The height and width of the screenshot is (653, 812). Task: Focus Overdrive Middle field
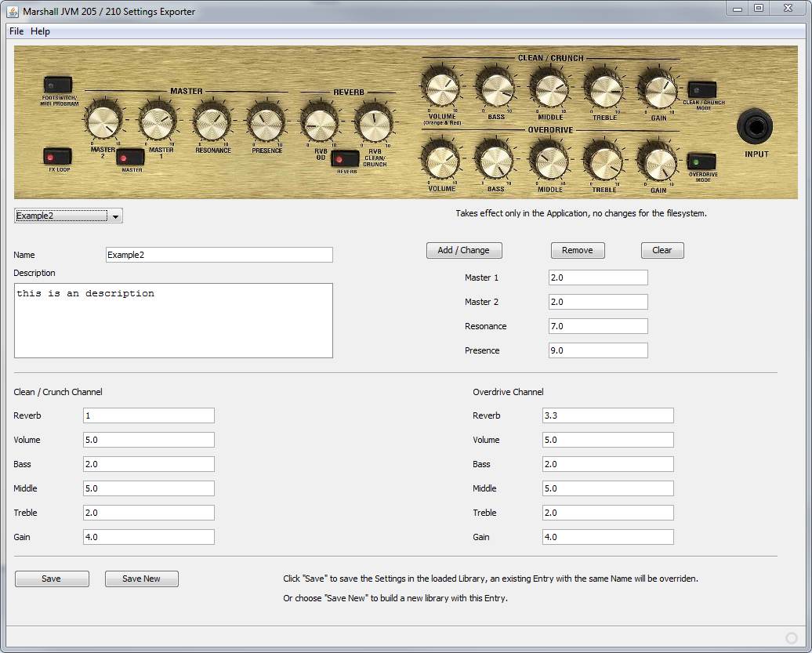point(608,488)
